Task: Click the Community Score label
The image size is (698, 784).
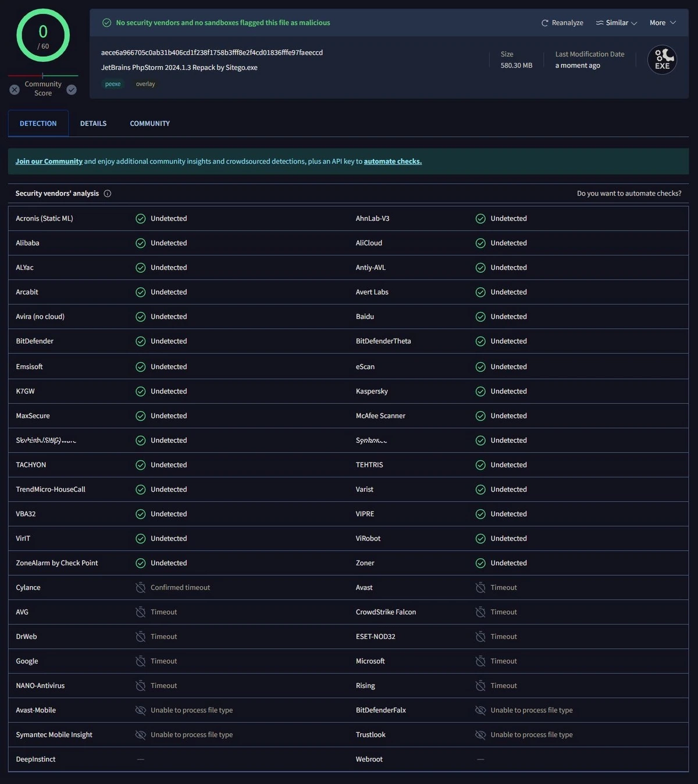Action: coord(43,88)
